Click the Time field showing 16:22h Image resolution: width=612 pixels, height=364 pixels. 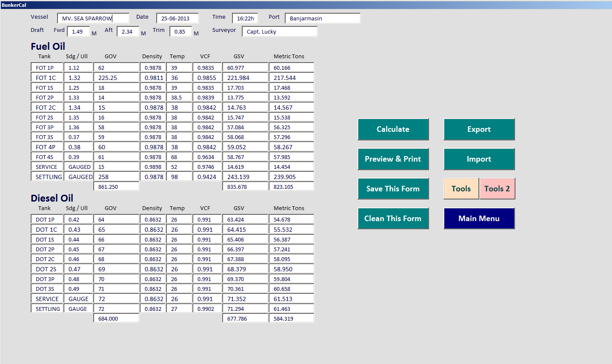click(245, 18)
